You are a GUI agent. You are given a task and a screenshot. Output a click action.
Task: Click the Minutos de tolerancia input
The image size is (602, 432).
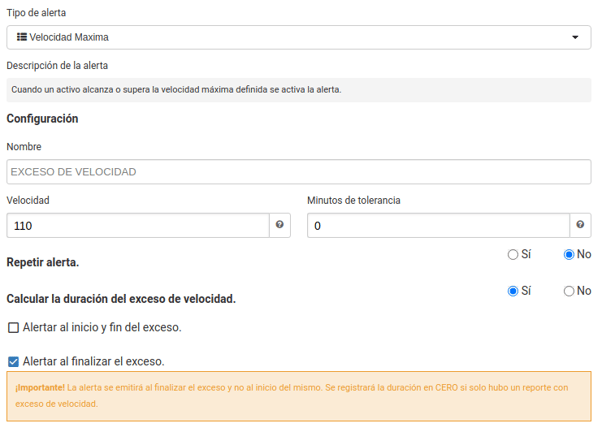click(438, 225)
